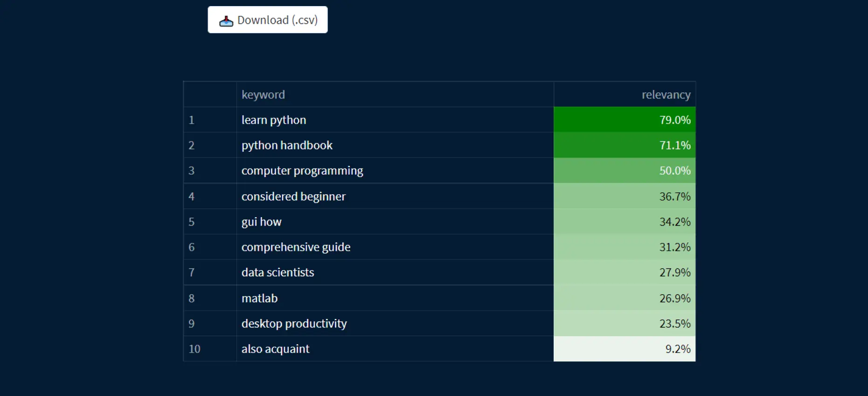Click the 'computer programming' keyword cell
Image resolution: width=868 pixels, height=396 pixels.
[x=395, y=170]
